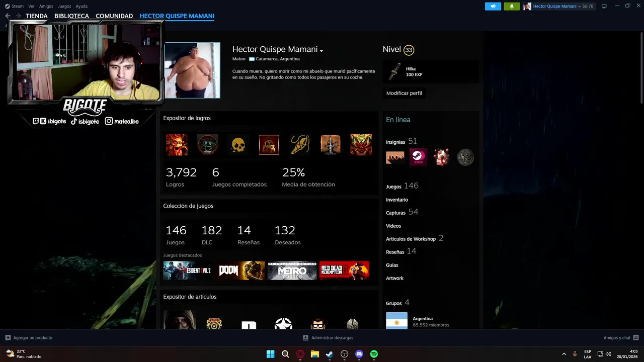Click the gold skull achievement icon
The width and height of the screenshot is (644, 362).
[x=238, y=145]
